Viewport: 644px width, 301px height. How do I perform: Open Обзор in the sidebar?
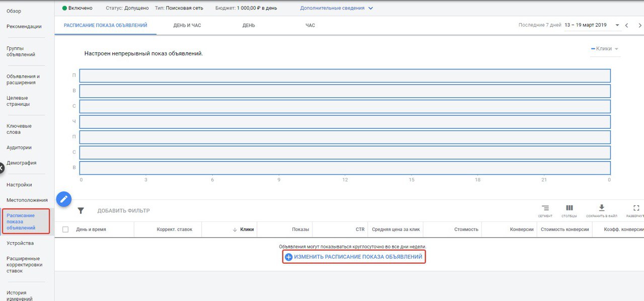tap(14, 11)
